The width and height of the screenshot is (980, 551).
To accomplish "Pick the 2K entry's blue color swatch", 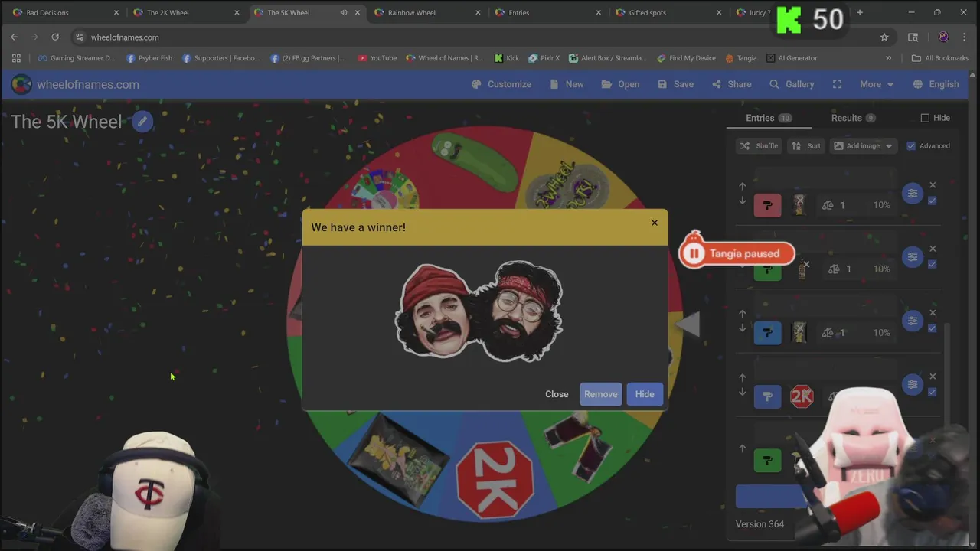I will 768,396.
